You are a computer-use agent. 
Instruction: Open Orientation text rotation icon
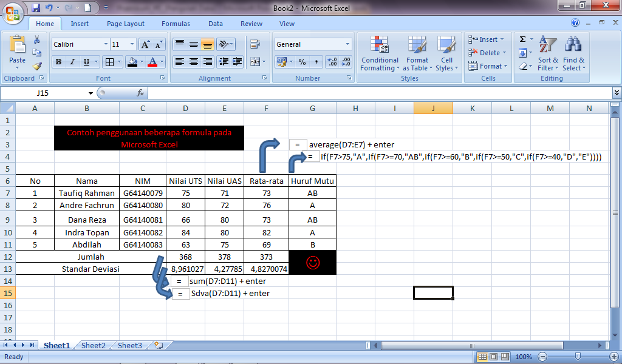224,44
